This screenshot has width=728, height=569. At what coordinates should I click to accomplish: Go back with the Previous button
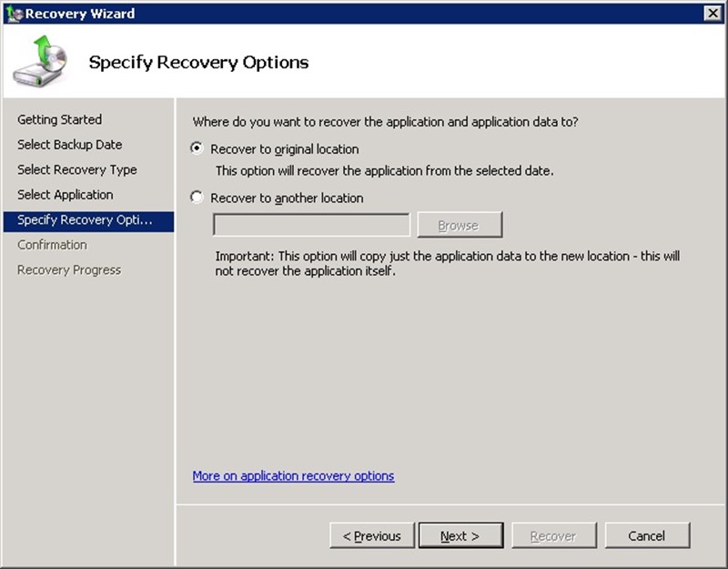point(371,536)
